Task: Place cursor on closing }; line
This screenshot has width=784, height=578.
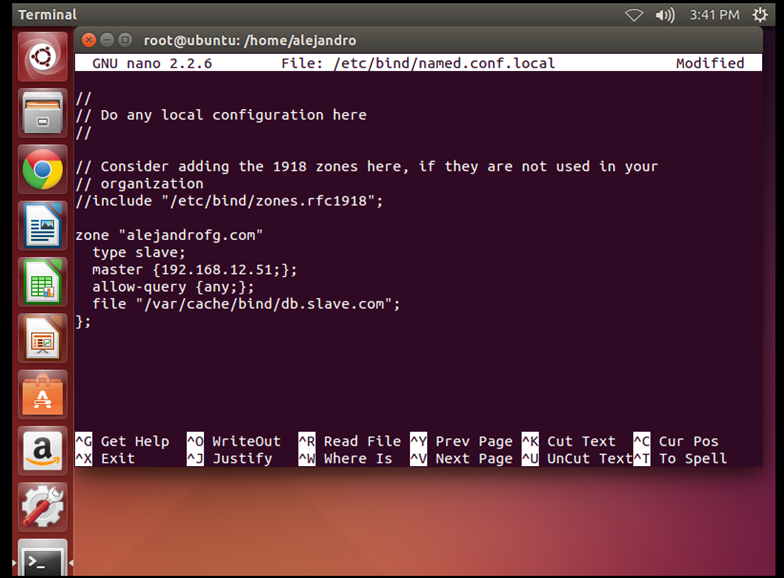Action: click(x=83, y=321)
